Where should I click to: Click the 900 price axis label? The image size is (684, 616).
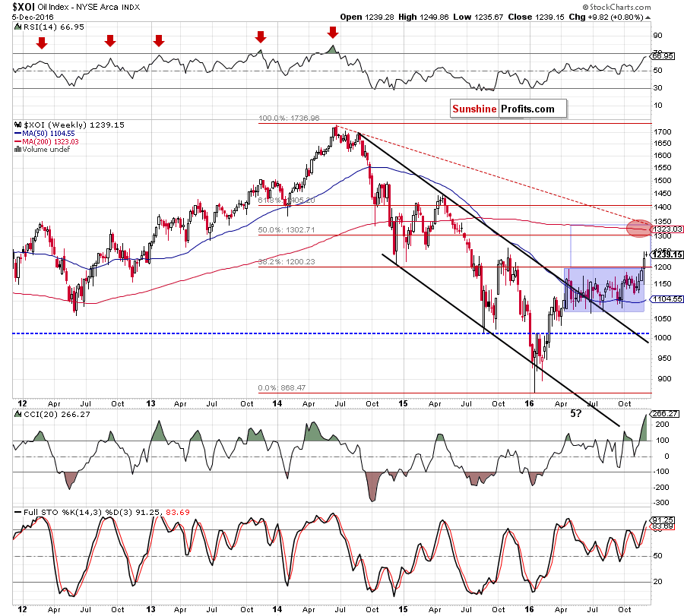665,378
